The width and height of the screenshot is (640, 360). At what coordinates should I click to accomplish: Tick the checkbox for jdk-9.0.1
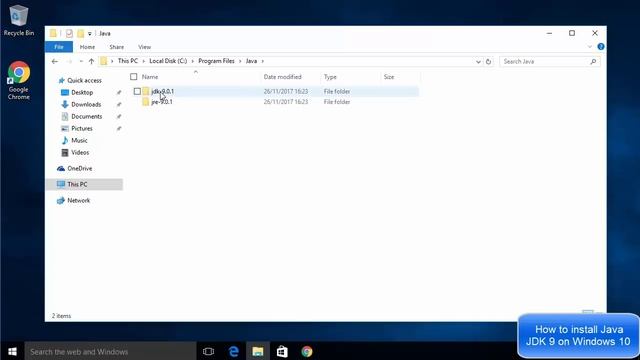click(x=137, y=91)
